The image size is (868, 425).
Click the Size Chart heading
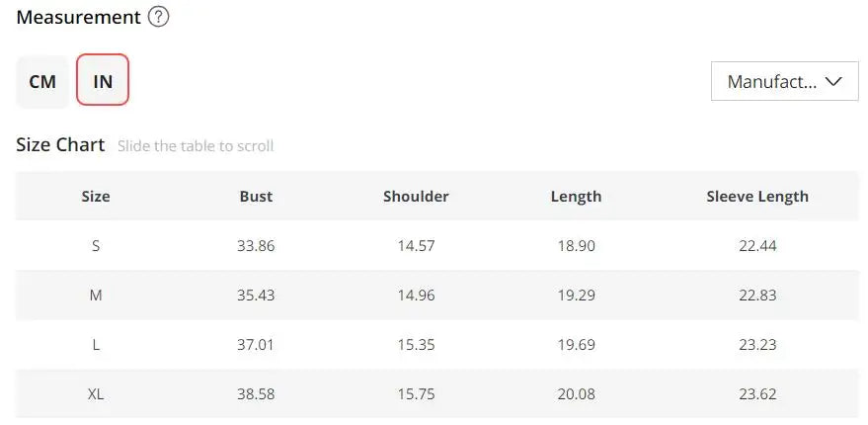click(60, 144)
